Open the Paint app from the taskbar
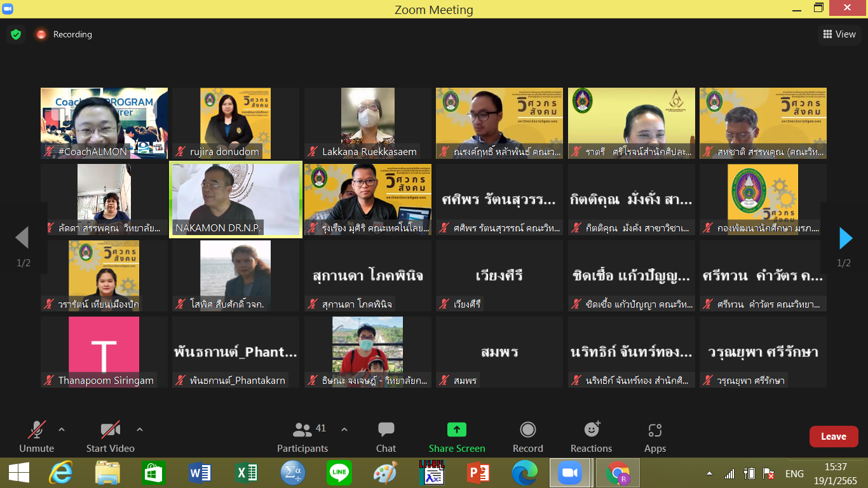Screen dimensions: 868x488 coord(385,473)
